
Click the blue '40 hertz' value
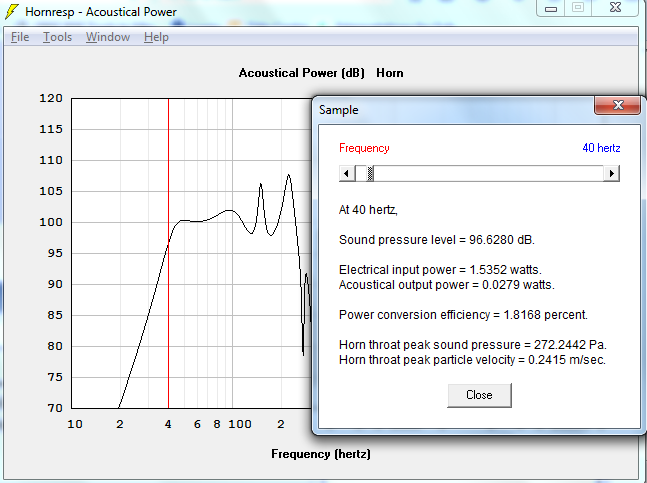[601, 148]
